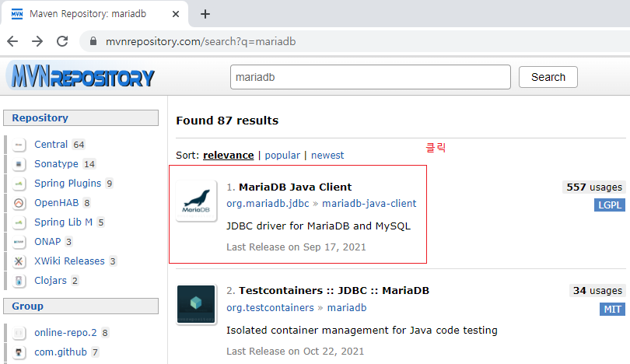The width and height of the screenshot is (630, 364).
Task: Open the org.mariadb.jdbc group link
Action: (268, 203)
